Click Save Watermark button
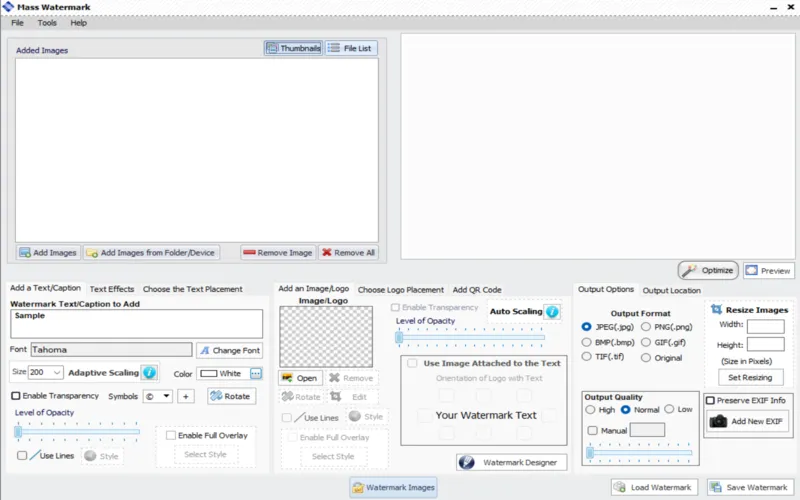The height and width of the screenshot is (500, 800). [x=750, y=487]
